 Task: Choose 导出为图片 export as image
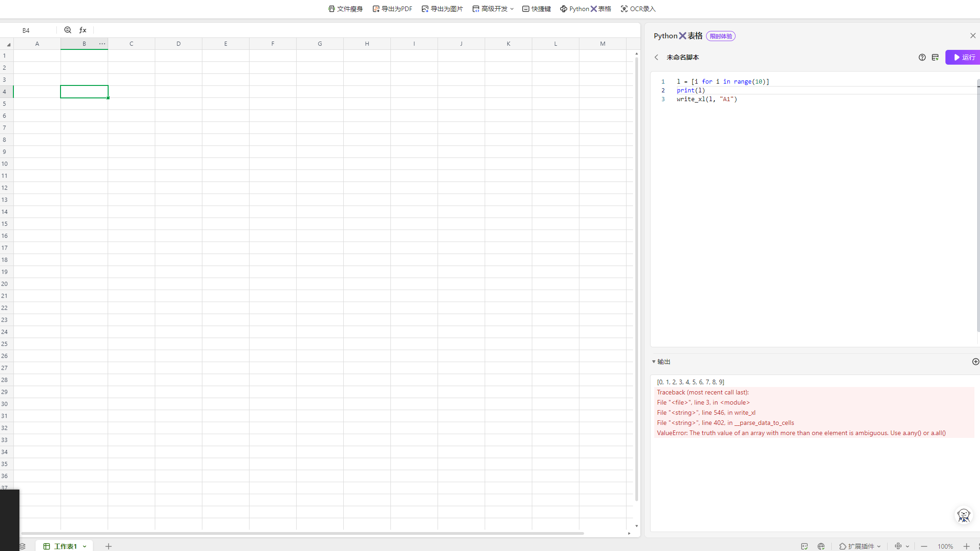[442, 9]
